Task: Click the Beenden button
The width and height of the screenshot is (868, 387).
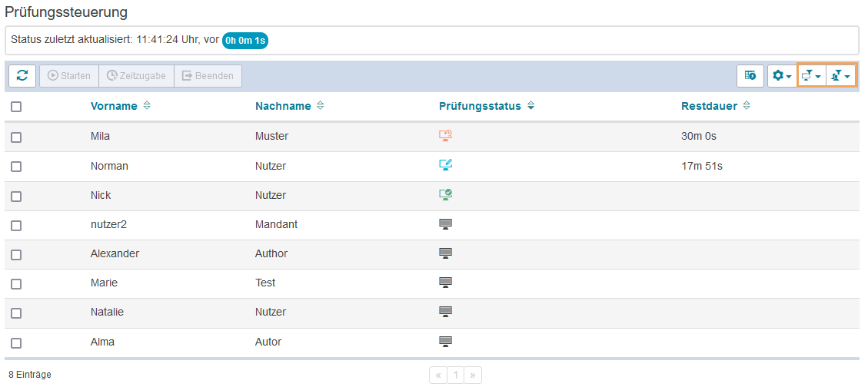Action: 208,76
